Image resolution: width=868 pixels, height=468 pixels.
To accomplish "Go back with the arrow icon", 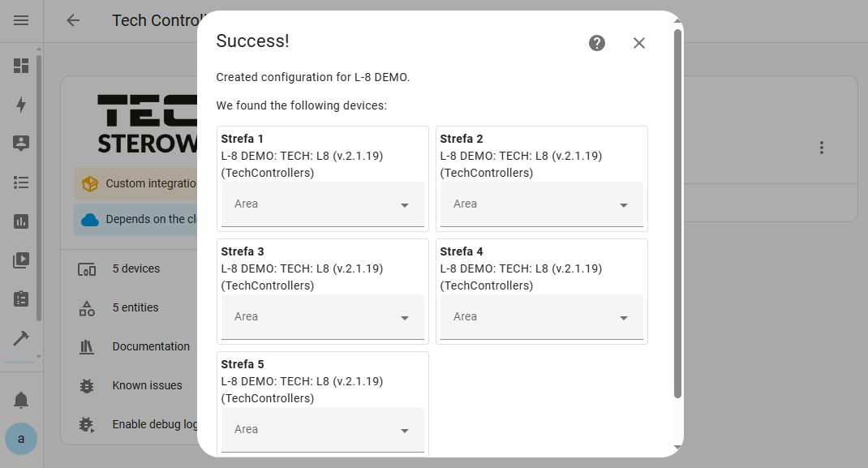I will click(x=73, y=20).
